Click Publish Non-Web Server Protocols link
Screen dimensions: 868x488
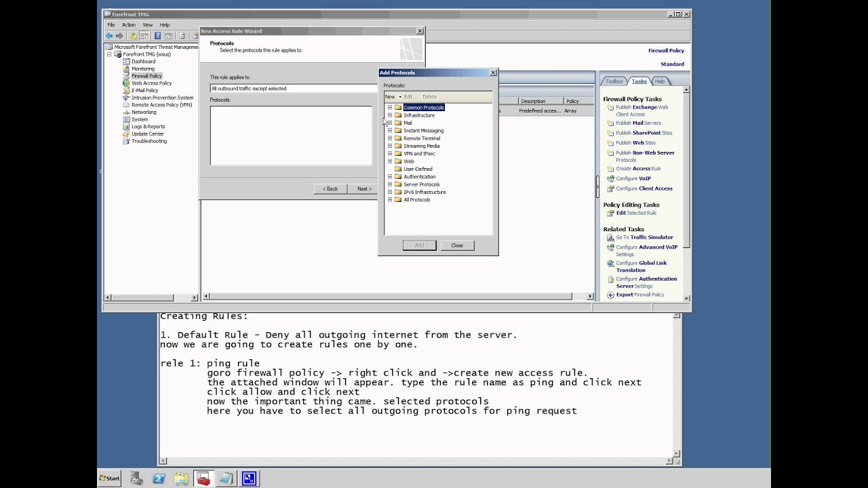[x=645, y=157]
